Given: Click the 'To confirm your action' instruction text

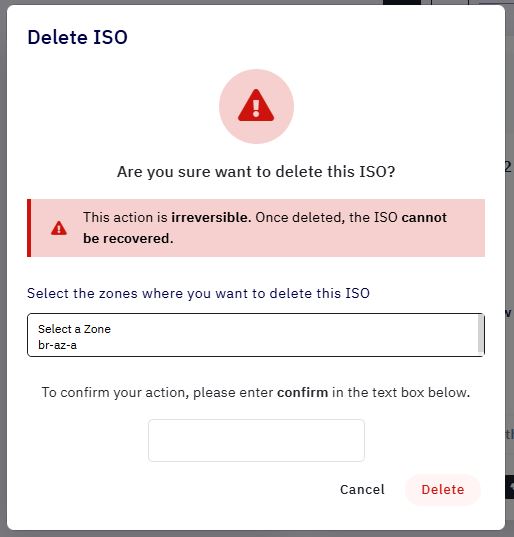Looking at the screenshot, I should click(x=115, y=392).
